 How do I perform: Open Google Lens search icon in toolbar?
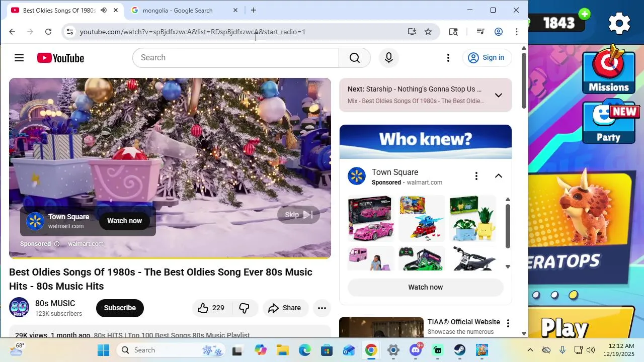453,32
